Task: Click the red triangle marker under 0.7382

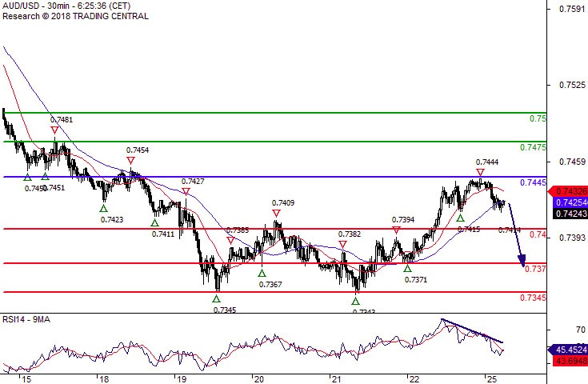Action: point(342,245)
